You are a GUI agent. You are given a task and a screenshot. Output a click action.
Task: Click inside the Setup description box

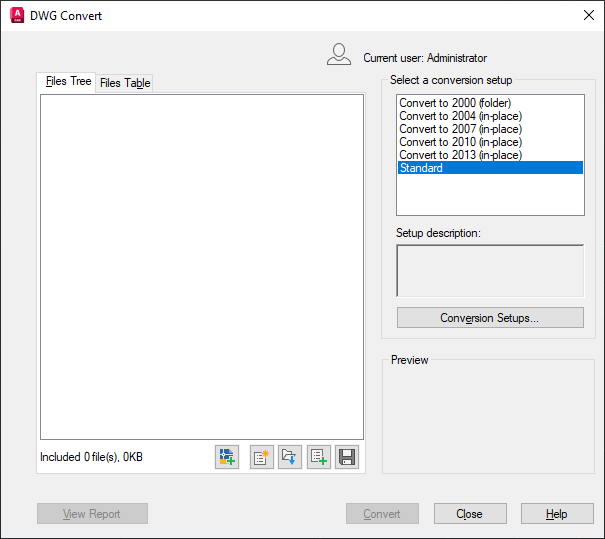point(490,271)
